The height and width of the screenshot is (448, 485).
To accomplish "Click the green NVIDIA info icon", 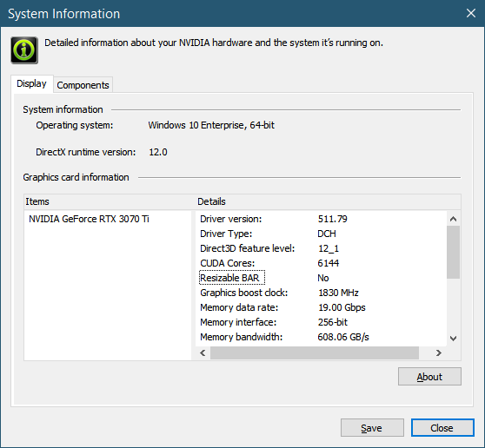I will click(24, 50).
